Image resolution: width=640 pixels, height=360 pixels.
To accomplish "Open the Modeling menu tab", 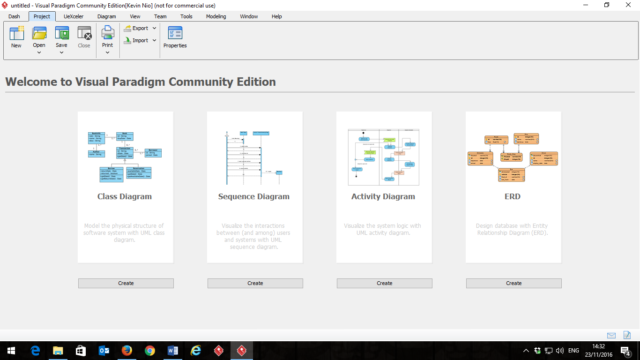I will 216,16.
